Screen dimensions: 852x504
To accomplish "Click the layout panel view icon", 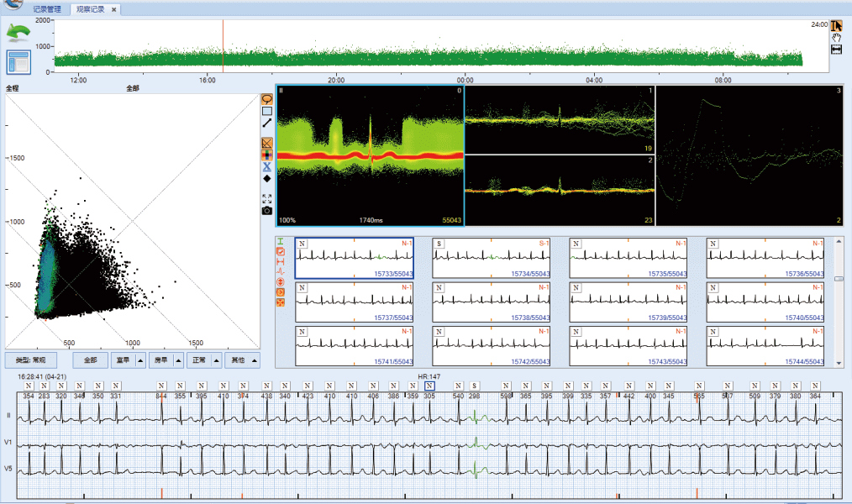I will point(18,62).
